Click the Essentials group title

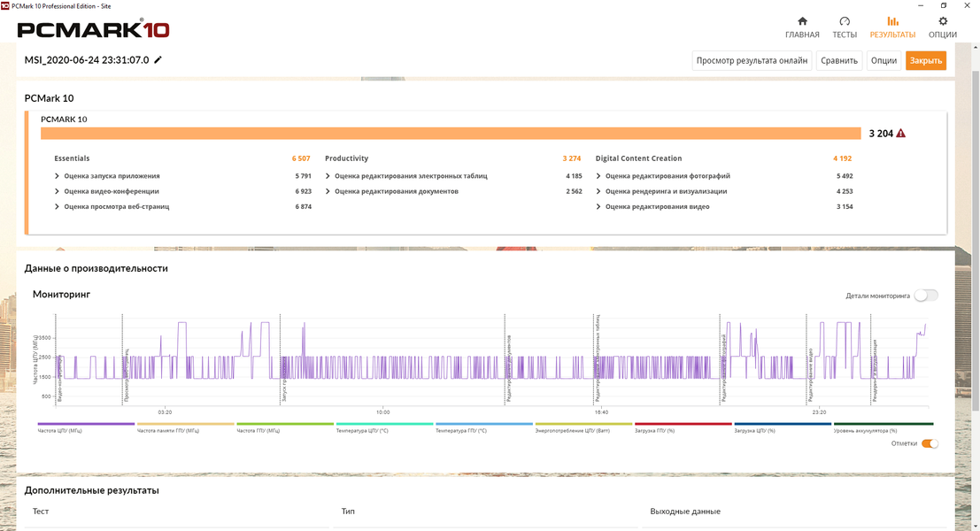72,158
